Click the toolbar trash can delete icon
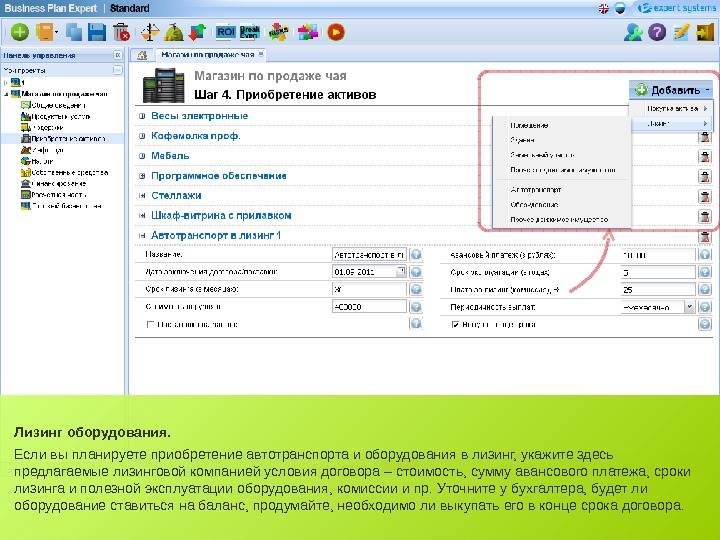This screenshot has height=540, width=720. [121, 32]
